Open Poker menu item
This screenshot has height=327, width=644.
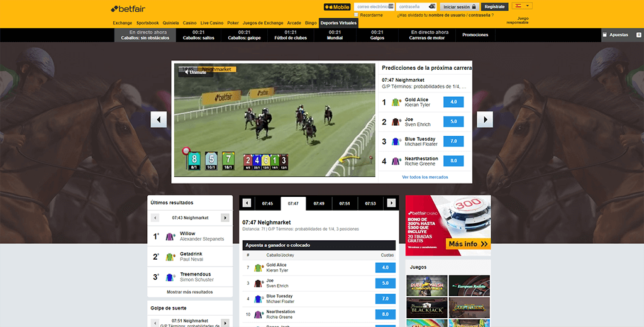click(x=233, y=23)
